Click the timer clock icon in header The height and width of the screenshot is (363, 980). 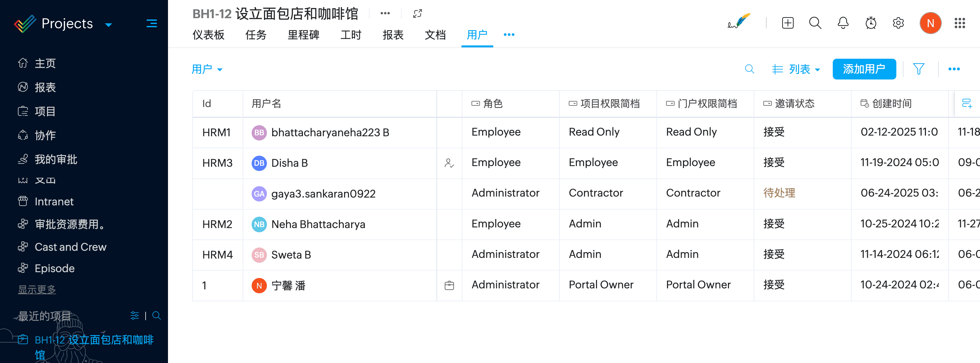870,23
